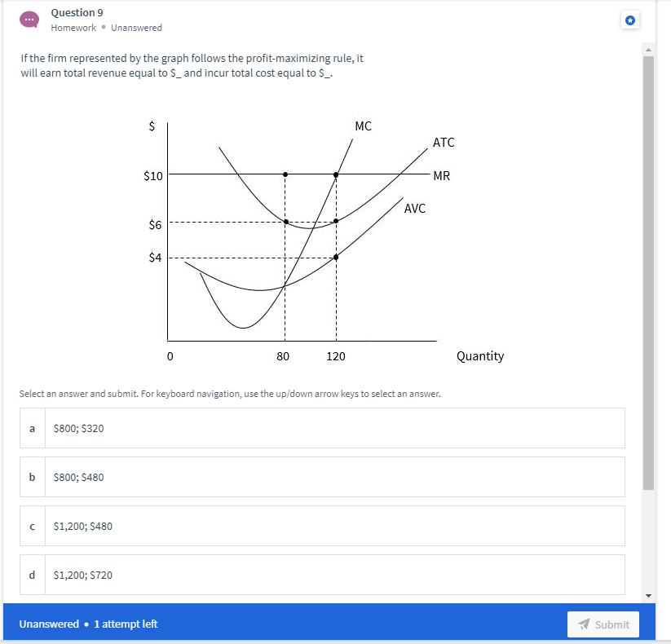Click the Unanswered status under Question 9

[136, 27]
